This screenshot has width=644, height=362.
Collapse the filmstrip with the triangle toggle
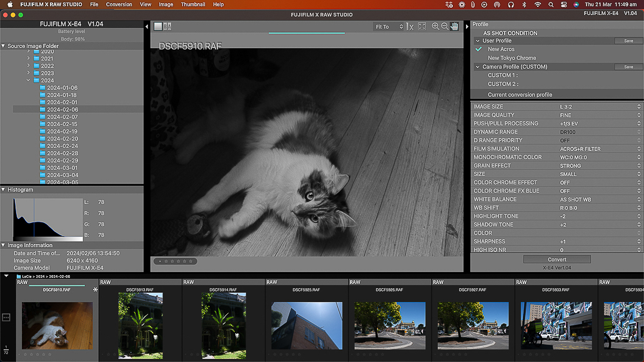coord(6,276)
